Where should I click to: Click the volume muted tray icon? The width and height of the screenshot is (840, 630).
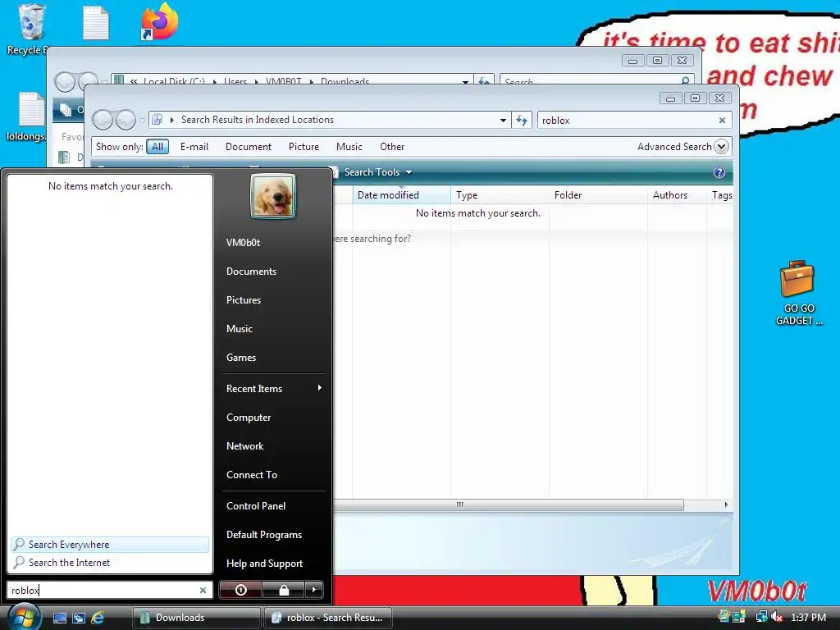(x=777, y=617)
